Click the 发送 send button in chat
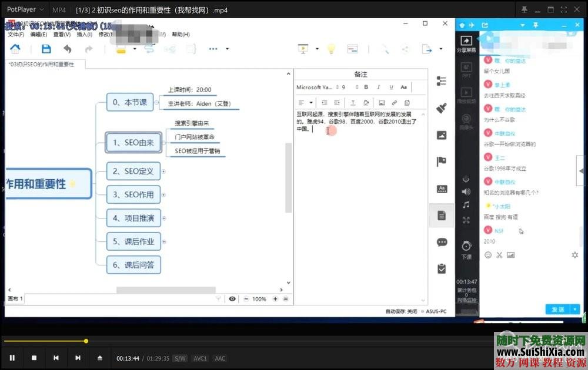This screenshot has height=370, width=588. click(559, 308)
